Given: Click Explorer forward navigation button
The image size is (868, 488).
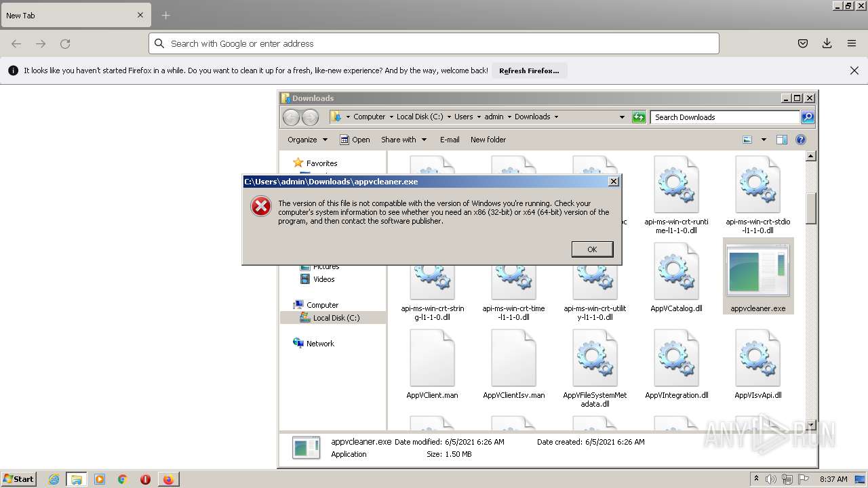Looking at the screenshot, I should (310, 117).
